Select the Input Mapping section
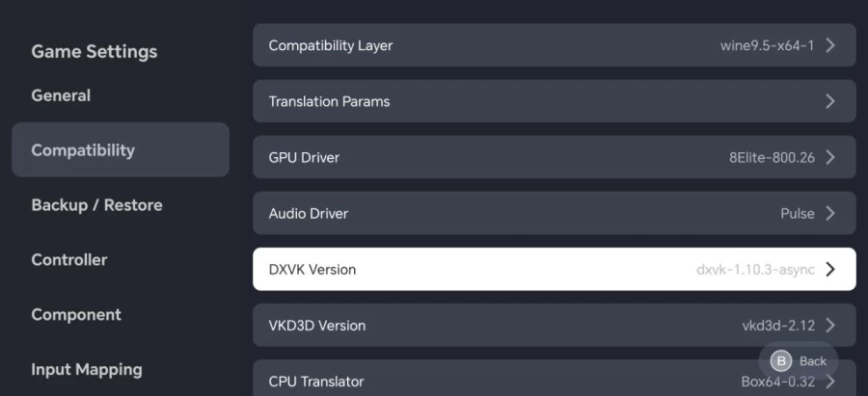The height and width of the screenshot is (396, 868). [87, 369]
